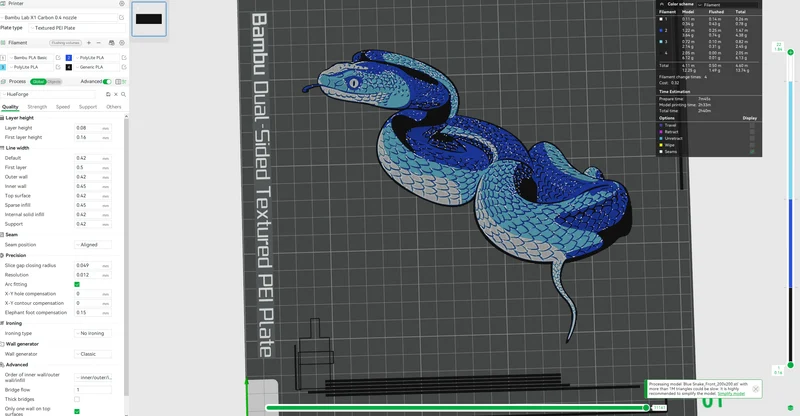The width and height of the screenshot is (800, 416).
Task: Edit Bambu PLA Basic filament preset
Action: [x=58, y=58]
